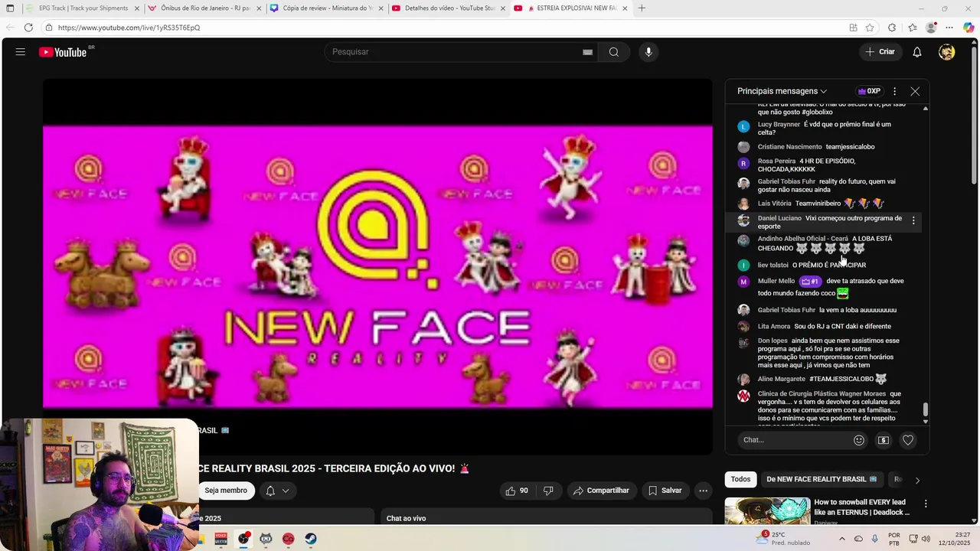This screenshot has height=551, width=980.
Task: Open browser settings and more menu
Action: tap(950, 28)
